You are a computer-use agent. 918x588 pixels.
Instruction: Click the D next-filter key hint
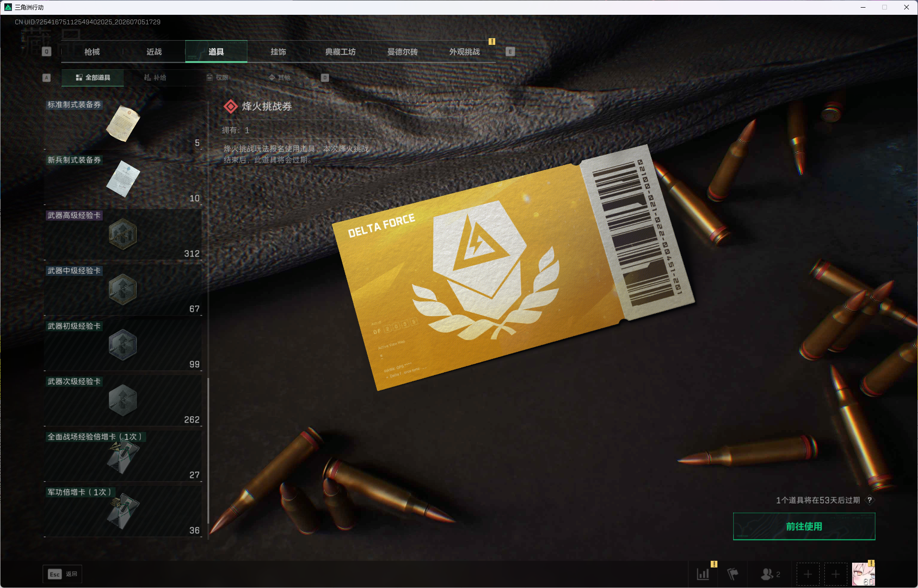pyautogui.click(x=325, y=78)
